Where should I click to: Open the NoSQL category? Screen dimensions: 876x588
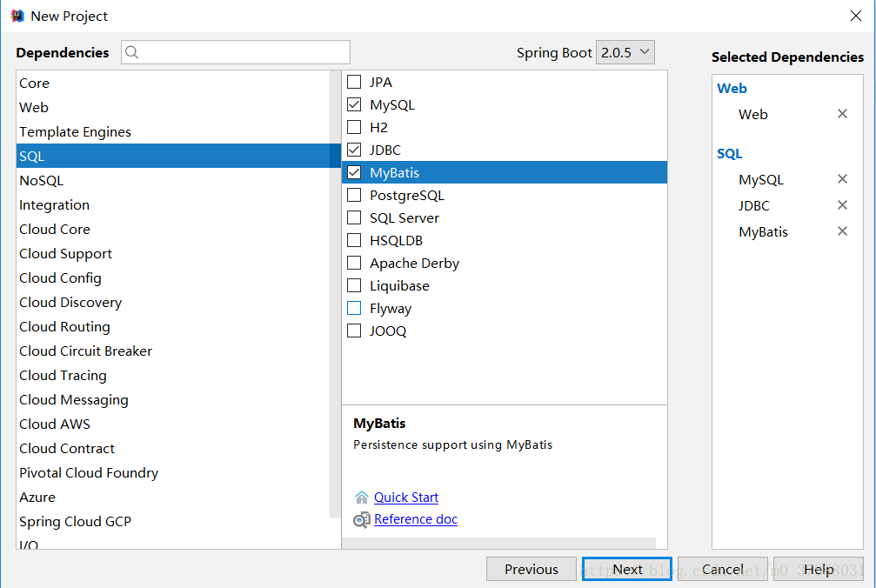pyautogui.click(x=173, y=180)
